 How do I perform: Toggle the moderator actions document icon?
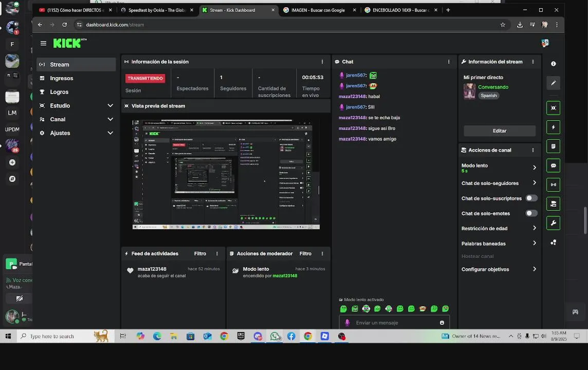(553, 146)
